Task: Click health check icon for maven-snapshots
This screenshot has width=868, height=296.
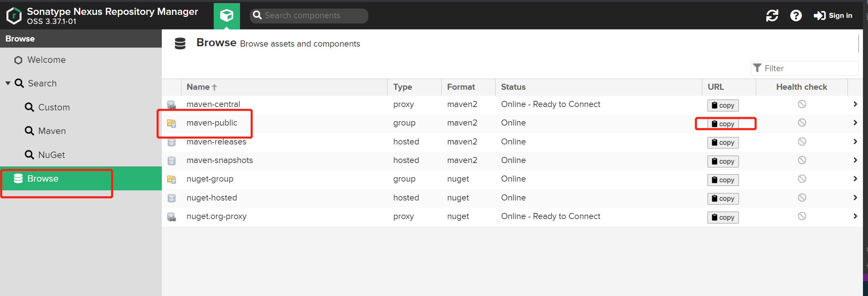Action: (x=802, y=160)
